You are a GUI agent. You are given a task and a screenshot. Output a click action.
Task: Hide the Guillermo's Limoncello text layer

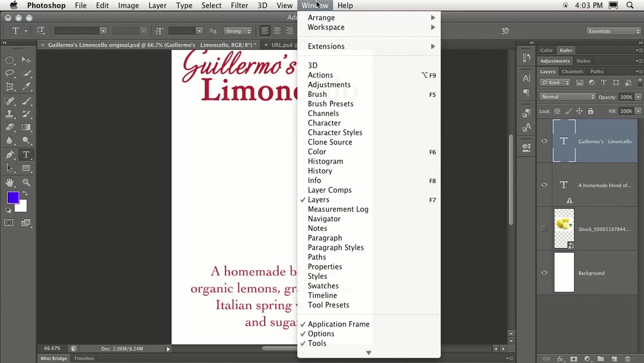(x=544, y=141)
